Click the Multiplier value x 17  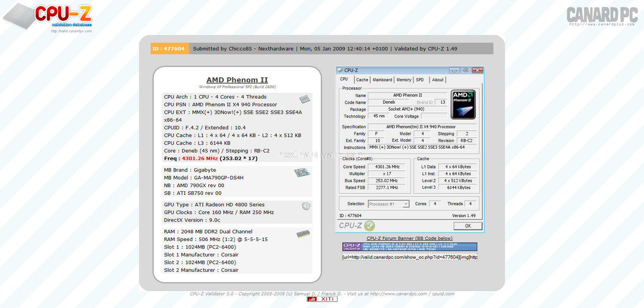[x=387, y=174]
